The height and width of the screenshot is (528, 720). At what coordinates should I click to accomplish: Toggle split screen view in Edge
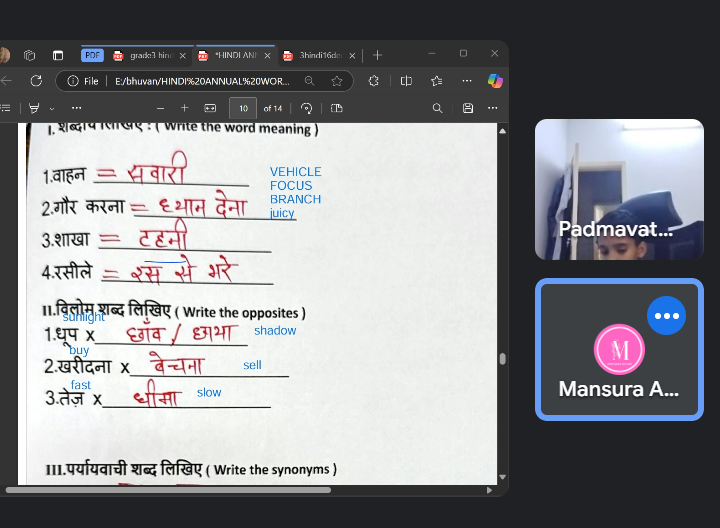pyautogui.click(x=406, y=81)
